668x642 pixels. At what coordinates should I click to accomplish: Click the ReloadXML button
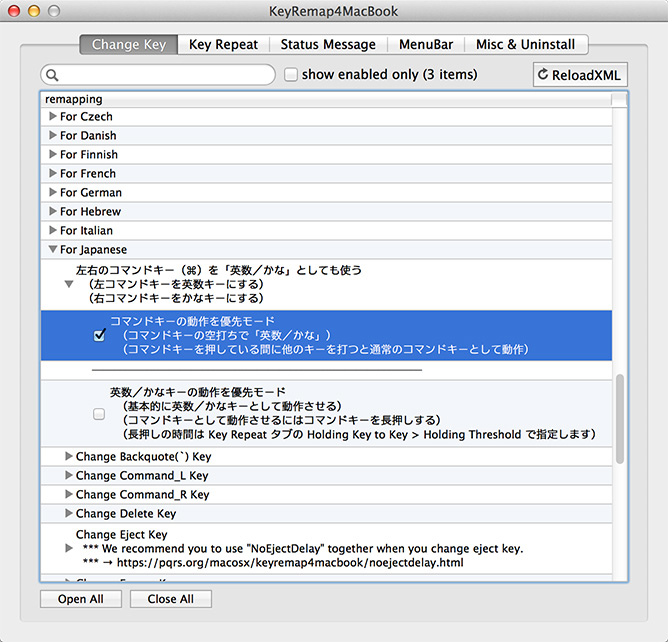tap(580, 75)
